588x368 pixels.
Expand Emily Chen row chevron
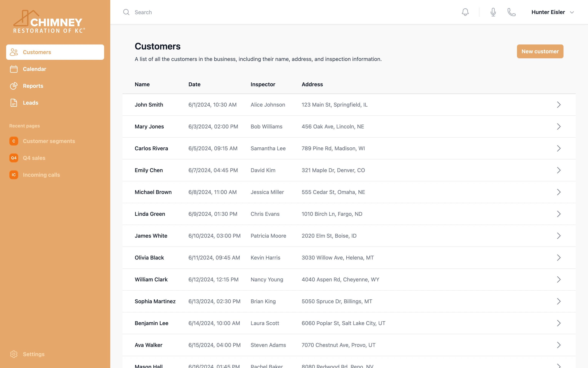pos(559,170)
